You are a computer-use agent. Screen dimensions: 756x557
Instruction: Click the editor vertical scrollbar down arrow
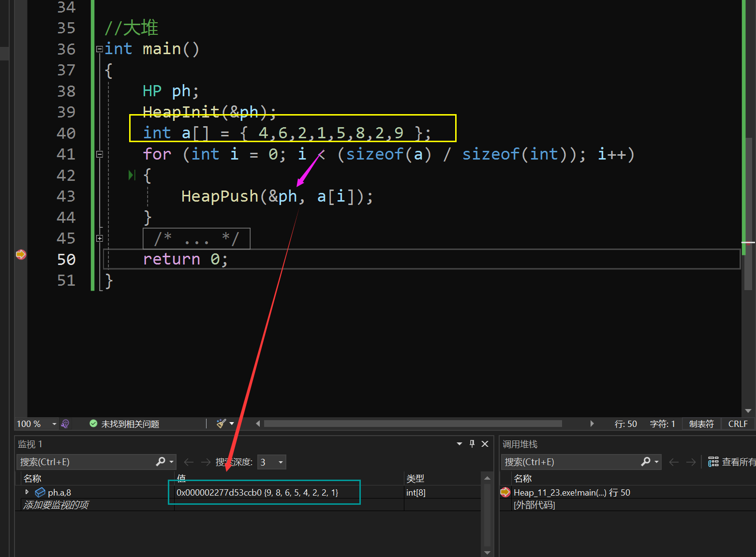(x=748, y=410)
